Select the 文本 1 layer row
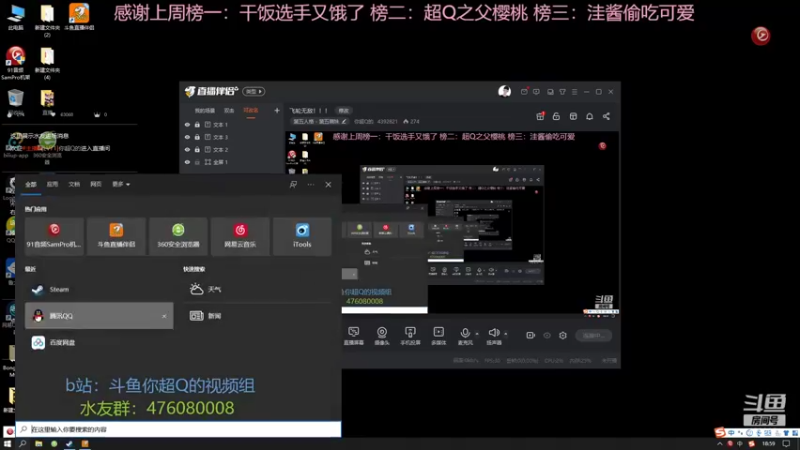The image size is (800, 450). pos(231,124)
